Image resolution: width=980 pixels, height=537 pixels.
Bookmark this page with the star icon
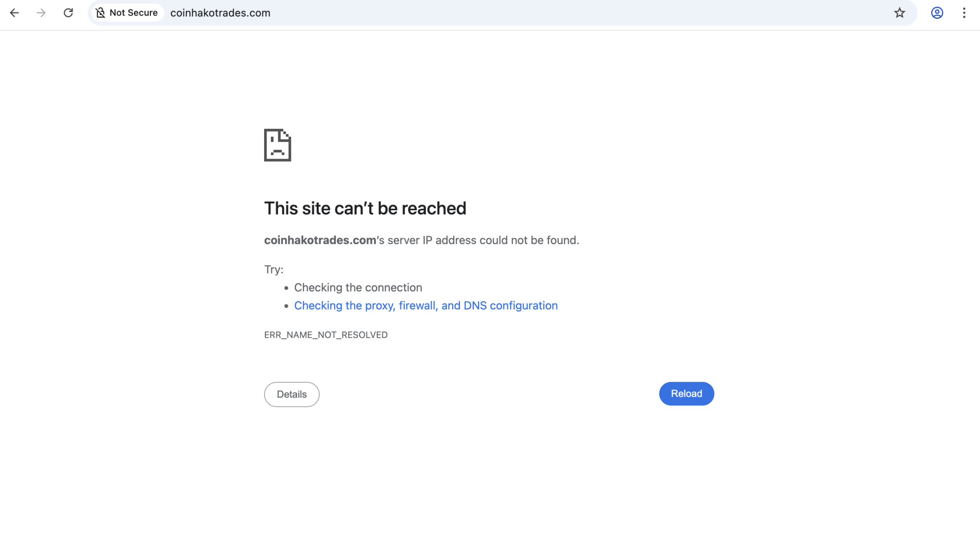point(899,13)
